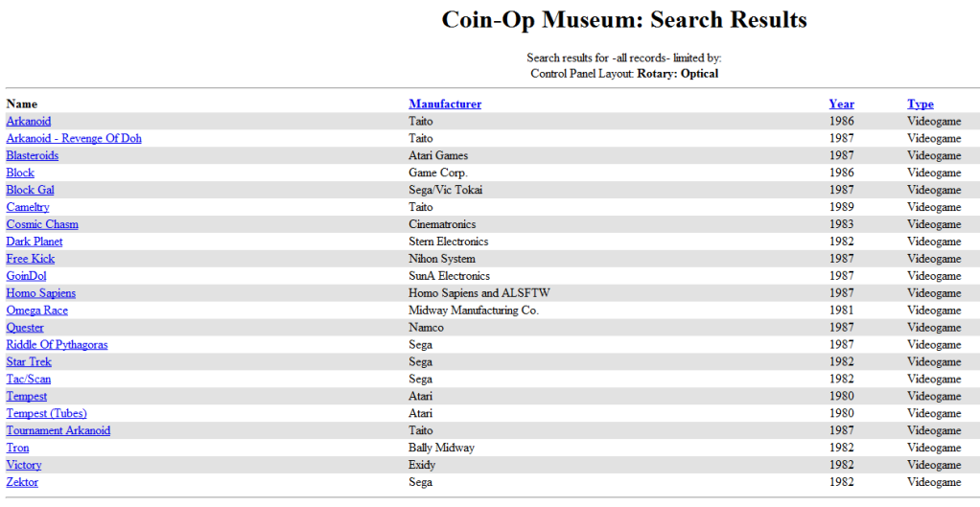Select the Free Kick link
The height and width of the screenshot is (507, 980).
pyautogui.click(x=31, y=260)
